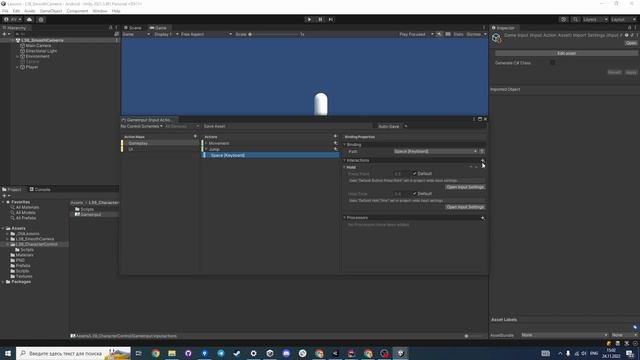
Task: Click Open Input Settings under Press Point
Action: click(x=465, y=187)
